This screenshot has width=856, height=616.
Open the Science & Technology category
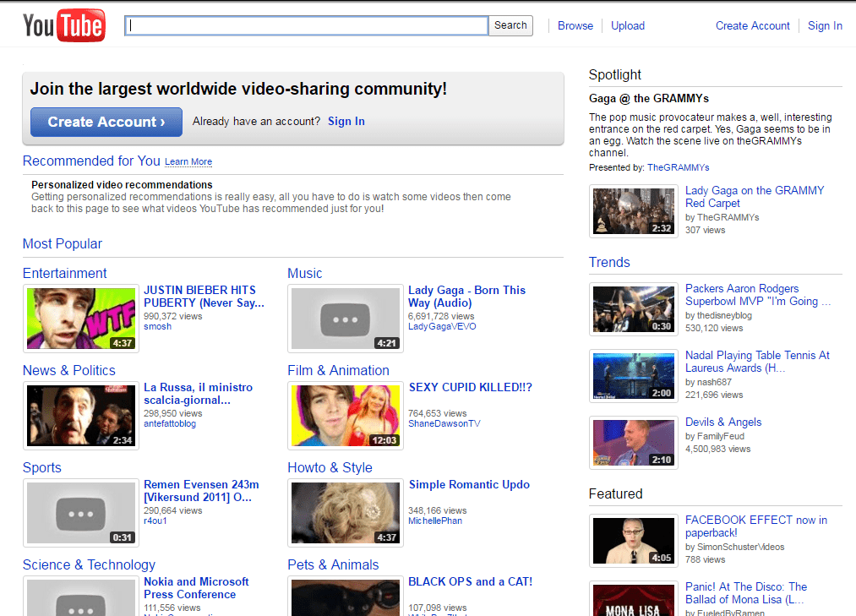(89, 564)
